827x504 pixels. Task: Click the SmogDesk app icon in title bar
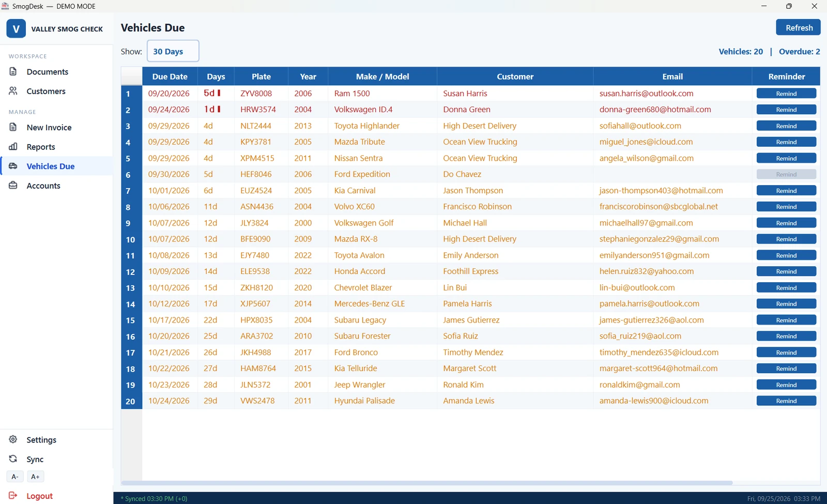point(5,6)
